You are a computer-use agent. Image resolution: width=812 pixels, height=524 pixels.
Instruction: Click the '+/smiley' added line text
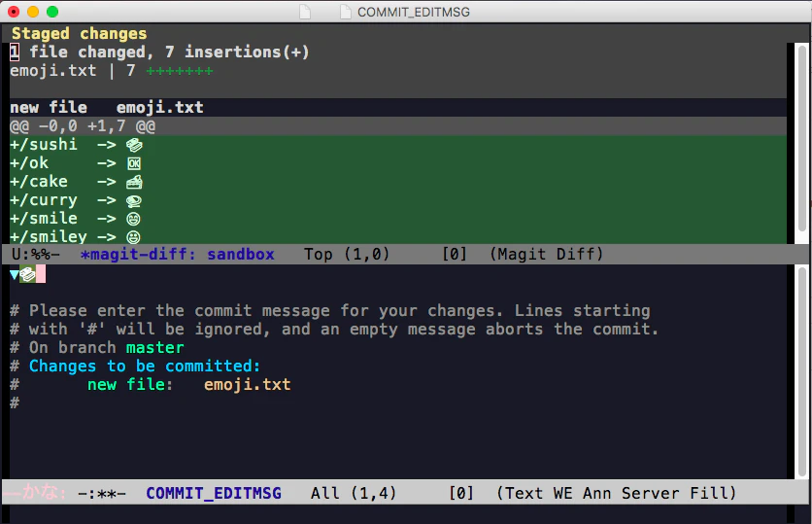(49, 237)
